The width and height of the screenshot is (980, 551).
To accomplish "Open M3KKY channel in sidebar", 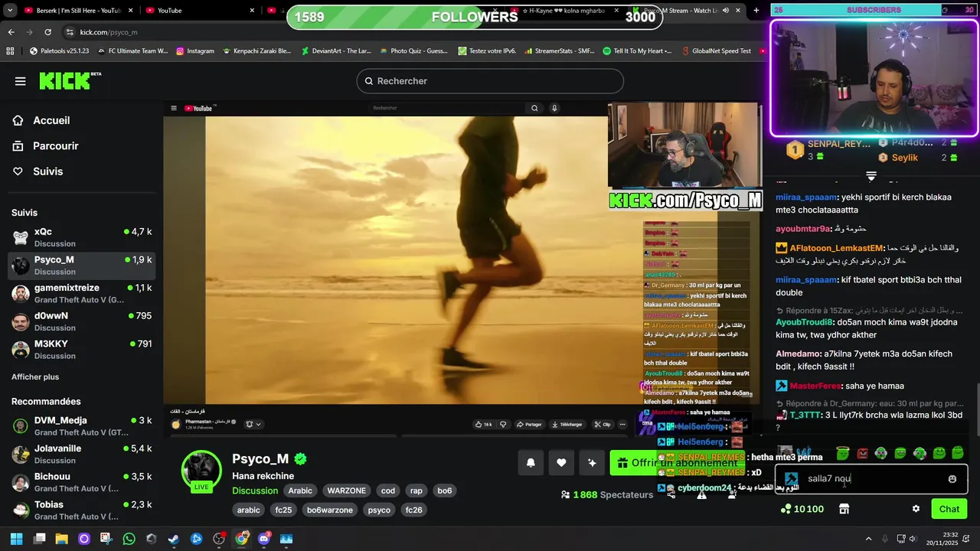I will [x=81, y=350].
